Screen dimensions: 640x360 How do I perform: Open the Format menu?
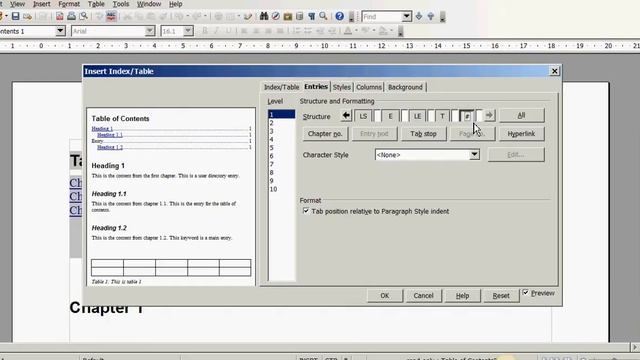[69, 4]
